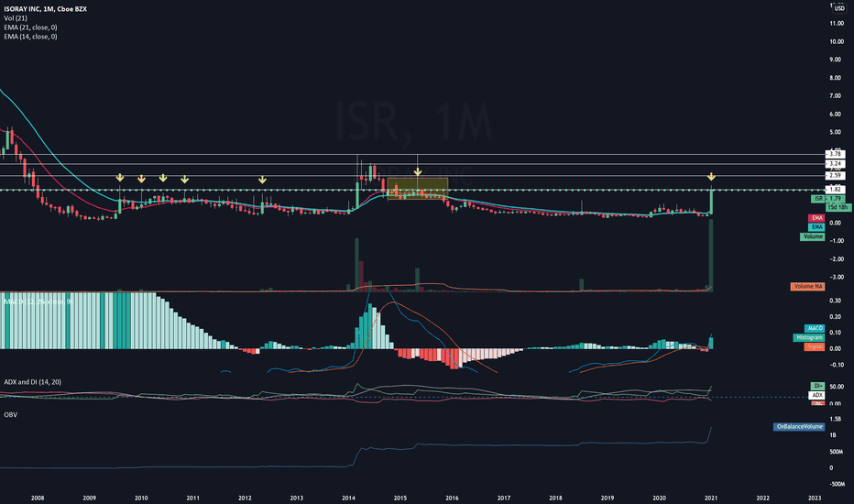Select the EMA (21, close, 0) legend
854x504 pixels.
click(x=30, y=27)
